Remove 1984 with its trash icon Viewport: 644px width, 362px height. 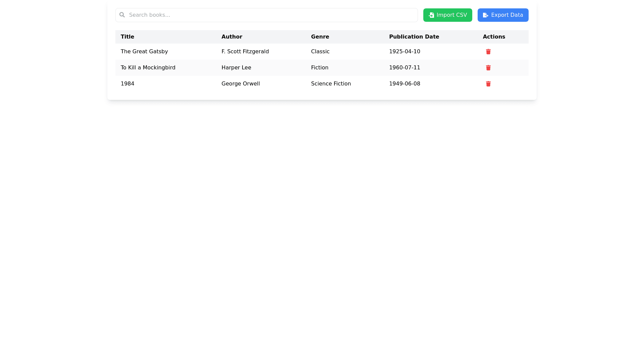pos(488,84)
